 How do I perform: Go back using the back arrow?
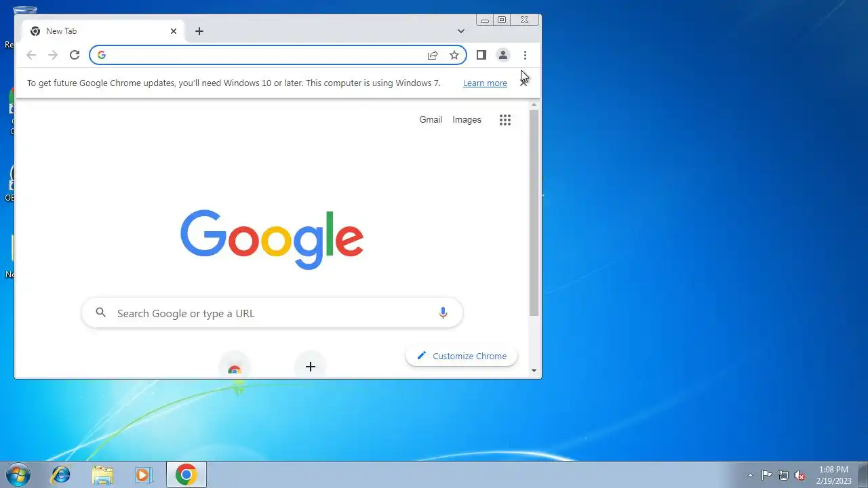(31, 55)
